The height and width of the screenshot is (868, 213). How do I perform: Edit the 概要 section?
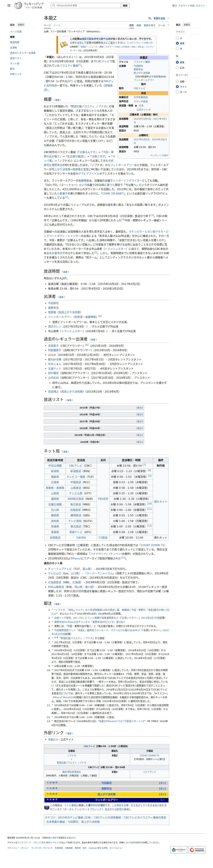(57, 100)
